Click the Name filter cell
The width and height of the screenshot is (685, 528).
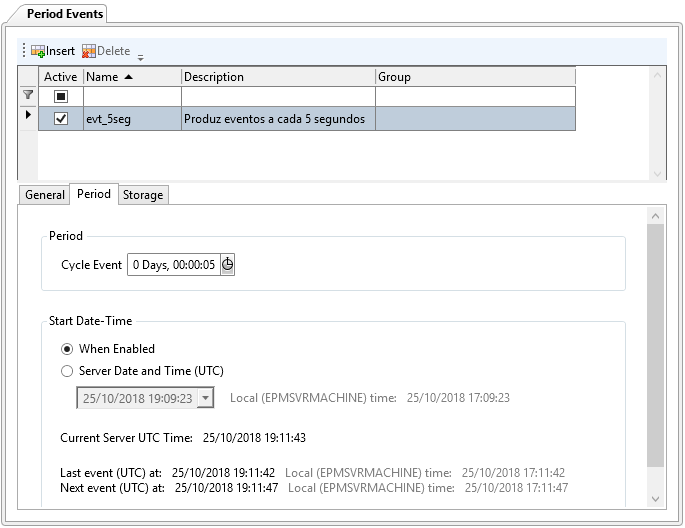[x=132, y=97]
